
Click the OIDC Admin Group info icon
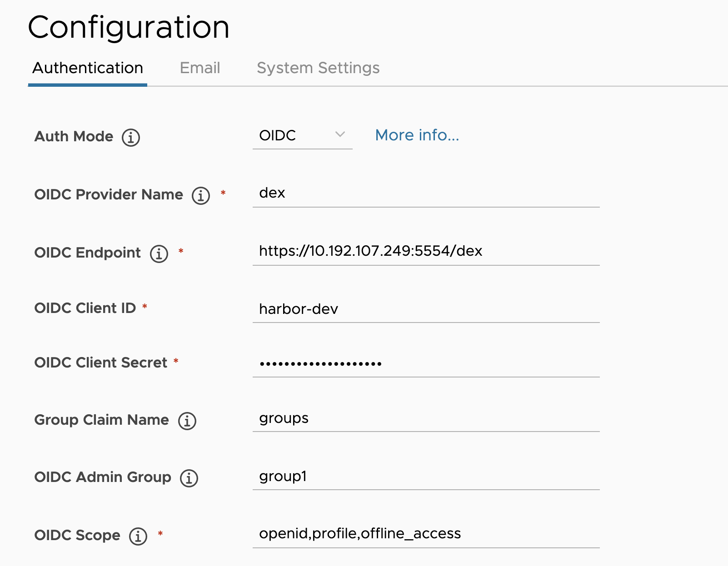(189, 478)
